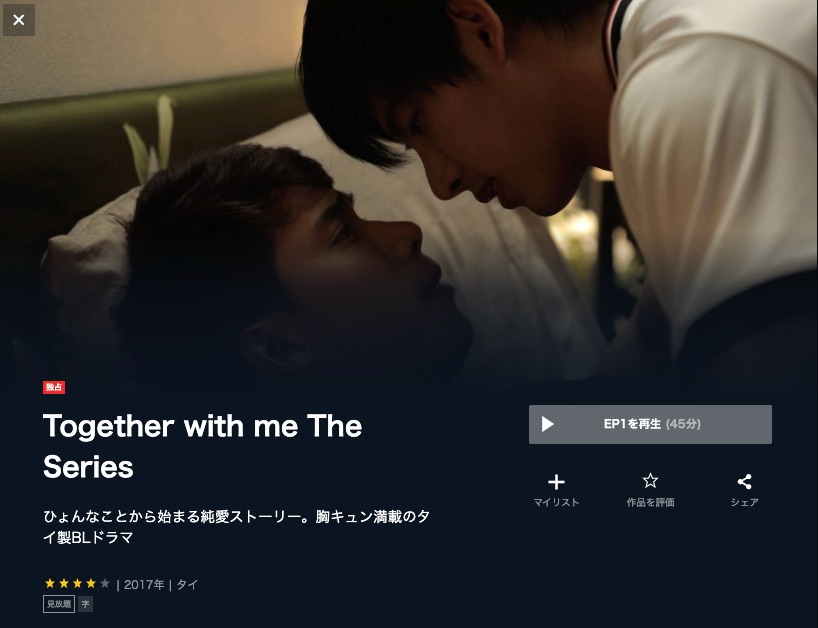Screen dimensions: 818x628
Task: Add the title with the plus icon
Action: point(556,481)
